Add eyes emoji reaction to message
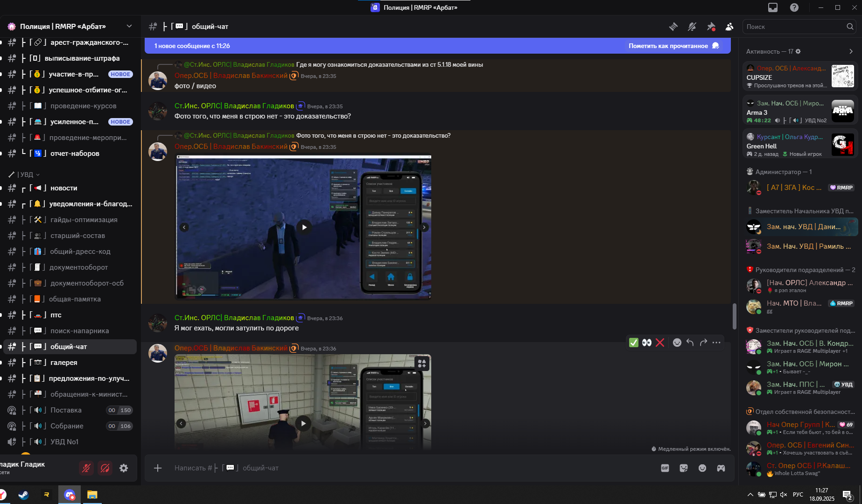The width and height of the screenshot is (862, 504). coord(646,343)
